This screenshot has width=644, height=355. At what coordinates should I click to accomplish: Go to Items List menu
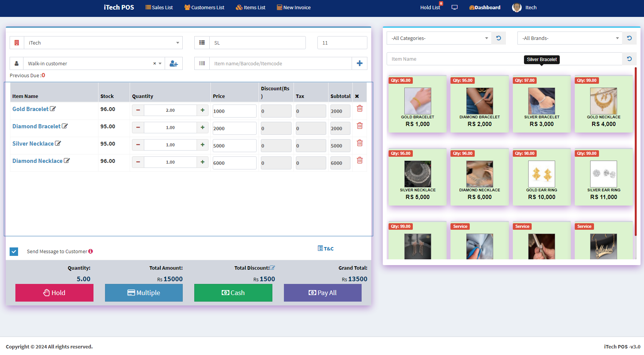pos(250,8)
